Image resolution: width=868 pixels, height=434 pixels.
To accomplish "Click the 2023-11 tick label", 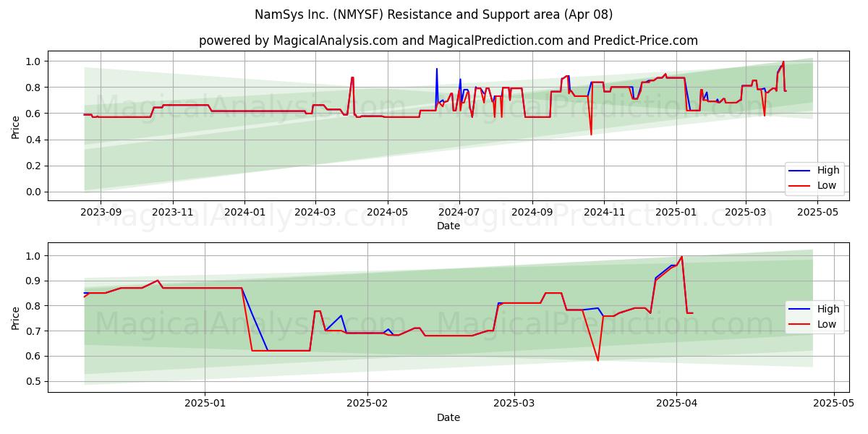I will pyautogui.click(x=173, y=212).
